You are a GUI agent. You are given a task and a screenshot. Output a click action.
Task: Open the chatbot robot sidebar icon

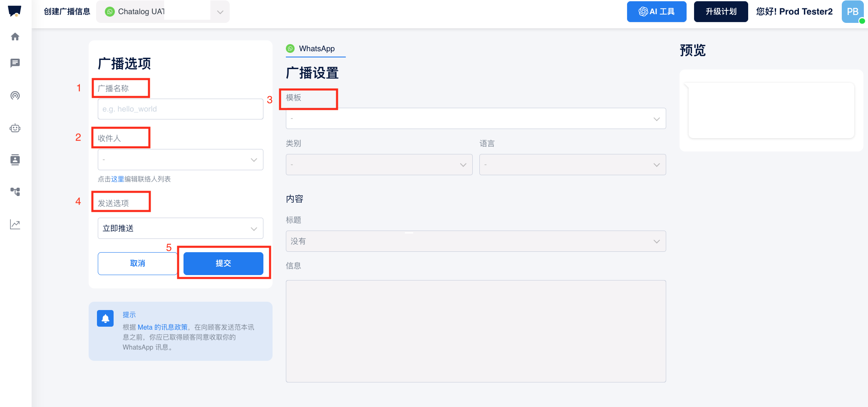[x=15, y=128]
